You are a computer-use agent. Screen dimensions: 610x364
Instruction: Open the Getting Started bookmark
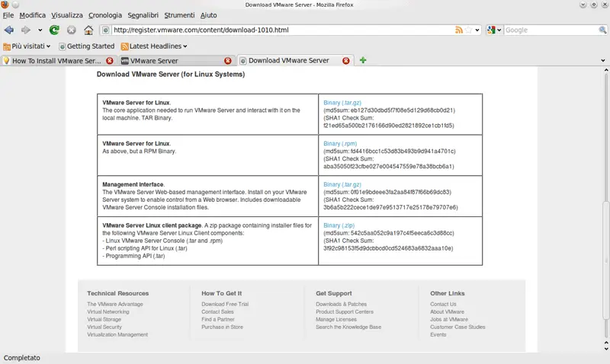point(86,46)
